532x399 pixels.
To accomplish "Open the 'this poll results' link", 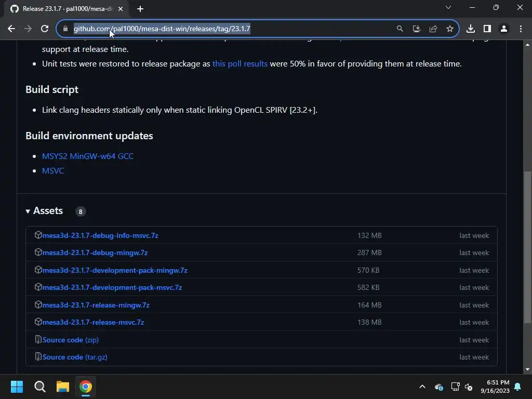I will tap(240, 64).
